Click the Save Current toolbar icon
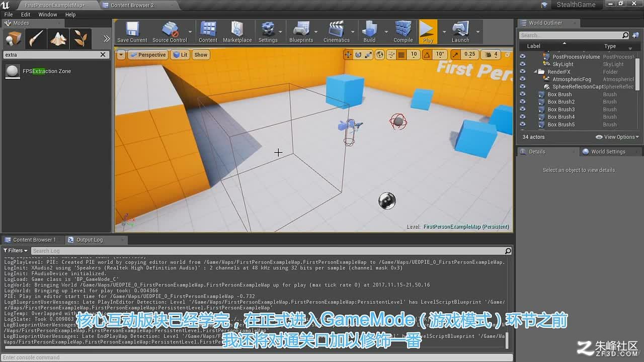 click(132, 32)
